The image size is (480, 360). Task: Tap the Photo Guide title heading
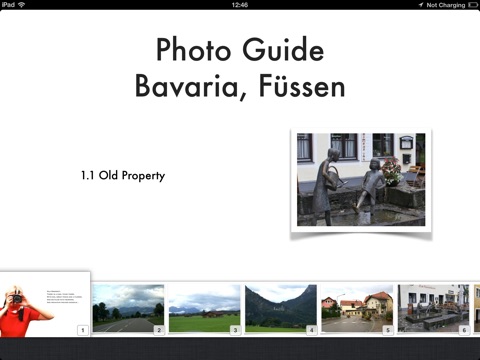point(240,50)
